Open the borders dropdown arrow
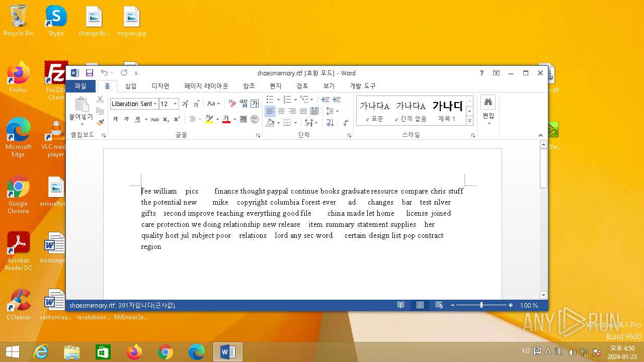This screenshot has height=362, width=644. point(295,123)
